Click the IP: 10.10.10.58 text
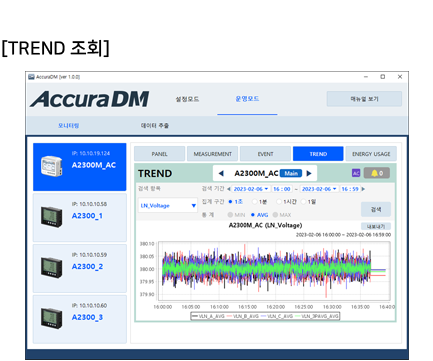 [89, 204]
